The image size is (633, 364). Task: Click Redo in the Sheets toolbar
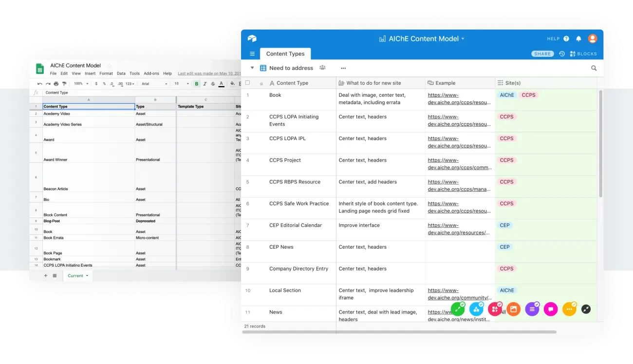tap(48, 84)
